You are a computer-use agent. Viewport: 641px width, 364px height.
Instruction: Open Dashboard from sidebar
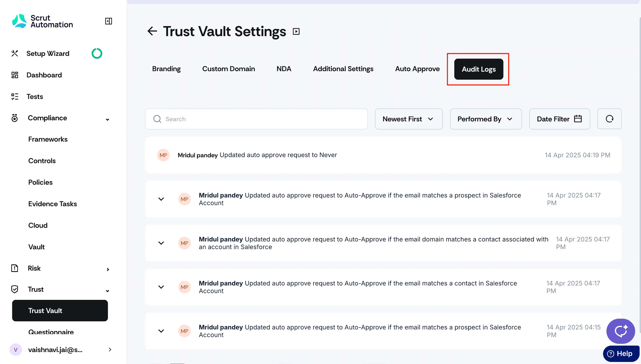tap(44, 75)
